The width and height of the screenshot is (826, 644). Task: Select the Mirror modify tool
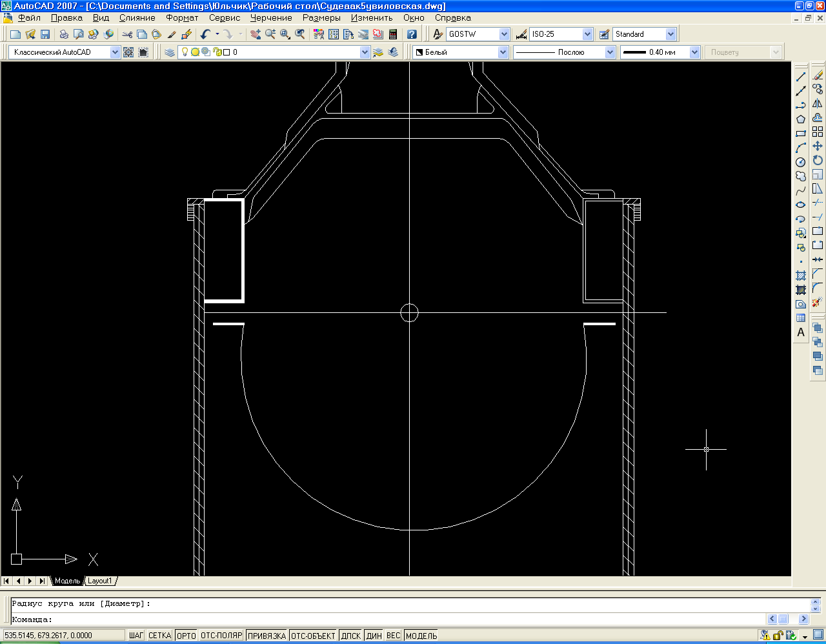pyautogui.click(x=818, y=104)
